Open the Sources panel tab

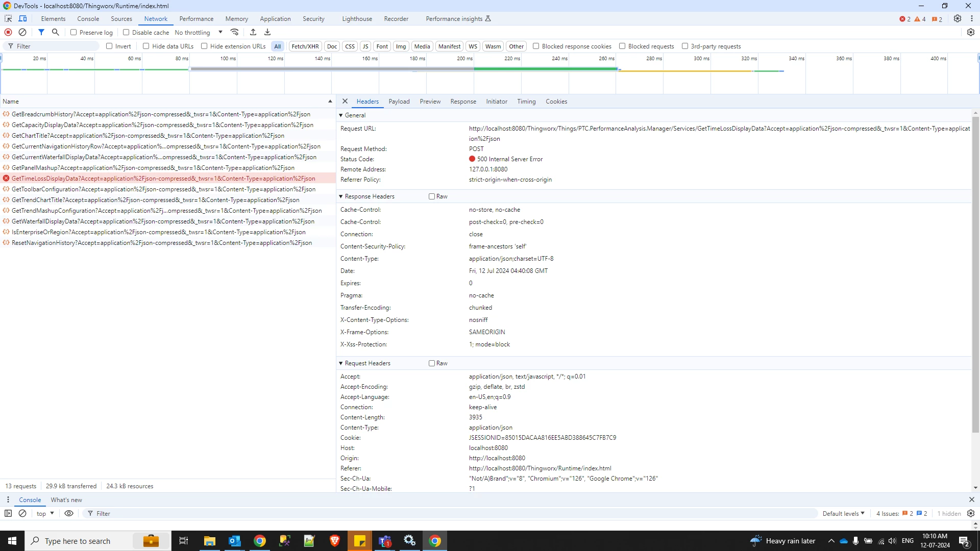(121, 19)
